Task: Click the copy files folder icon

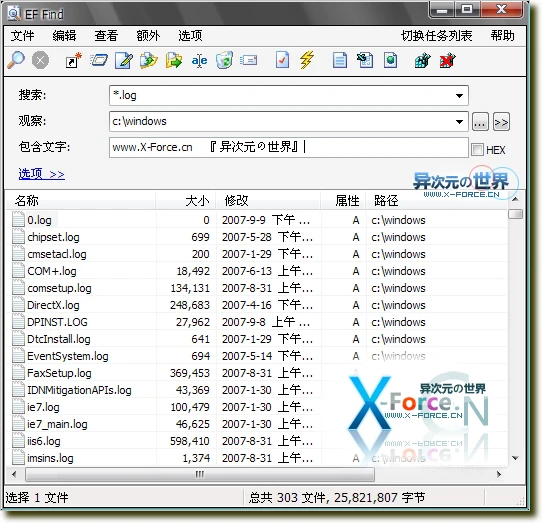Action: point(149,60)
